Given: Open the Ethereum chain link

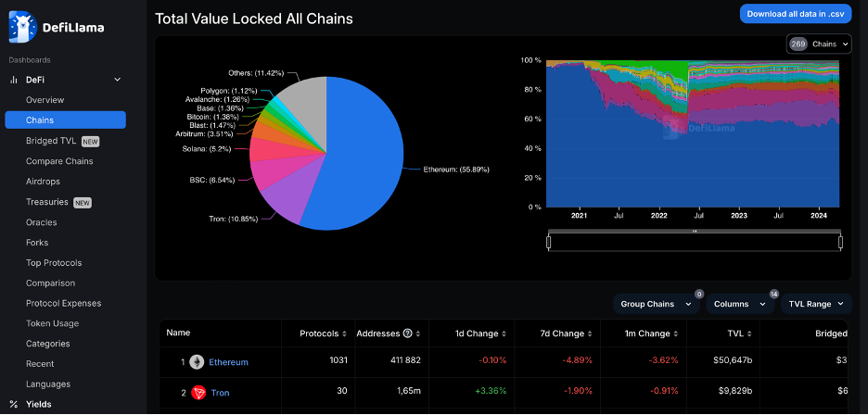Looking at the screenshot, I should coord(229,362).
